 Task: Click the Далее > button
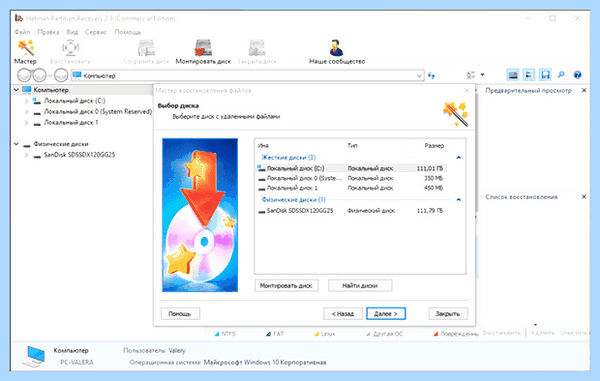coord(386,314)
